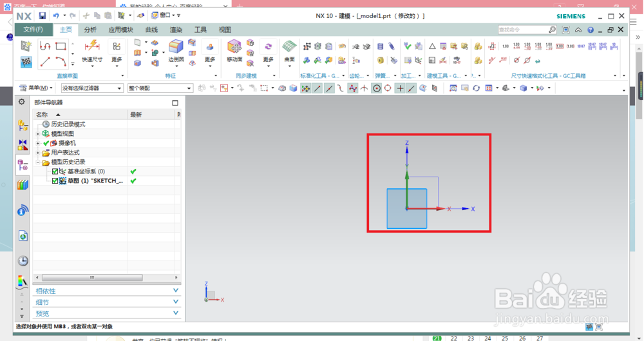This screenshot has width=644, height=341.
Task: Open the reuse library books icon
Action: [x=23, y=185]
